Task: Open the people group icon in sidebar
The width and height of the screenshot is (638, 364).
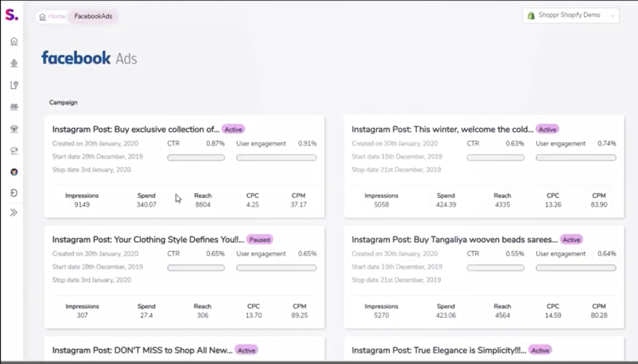Action: click(x=14, y=107)
